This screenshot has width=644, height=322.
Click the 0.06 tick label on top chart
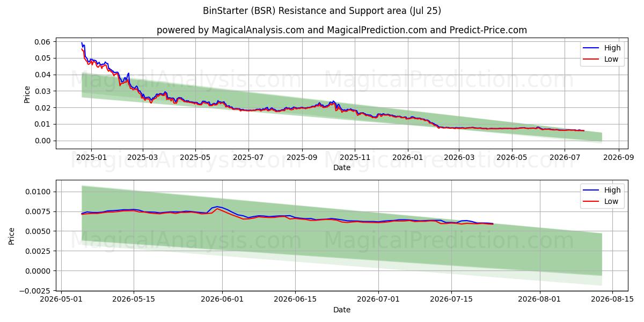click(43, 42)
